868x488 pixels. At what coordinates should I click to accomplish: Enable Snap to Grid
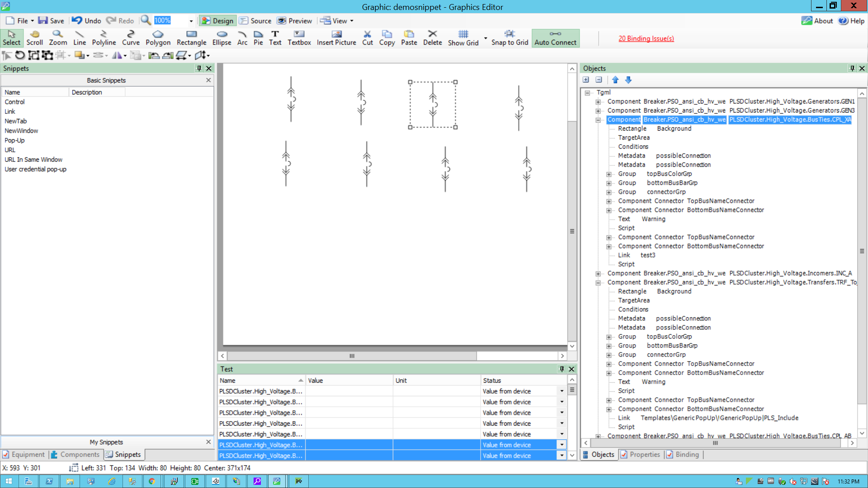[509, 38]
